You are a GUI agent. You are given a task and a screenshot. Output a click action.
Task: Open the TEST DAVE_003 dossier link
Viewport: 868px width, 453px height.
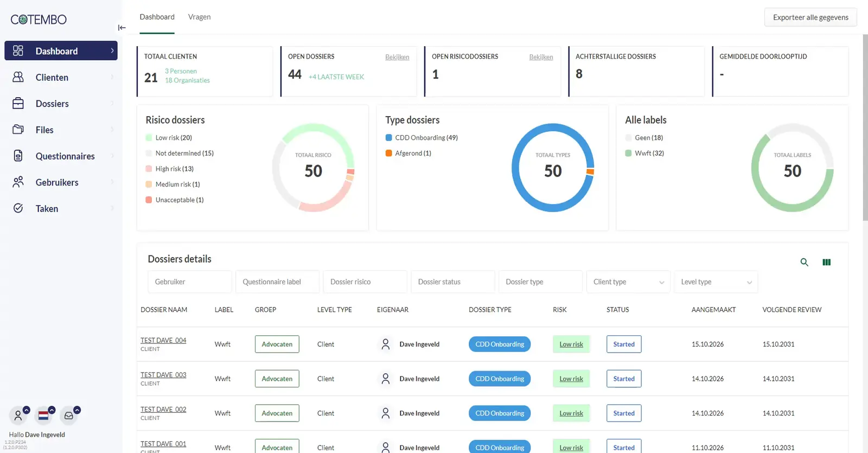[163, 375]
